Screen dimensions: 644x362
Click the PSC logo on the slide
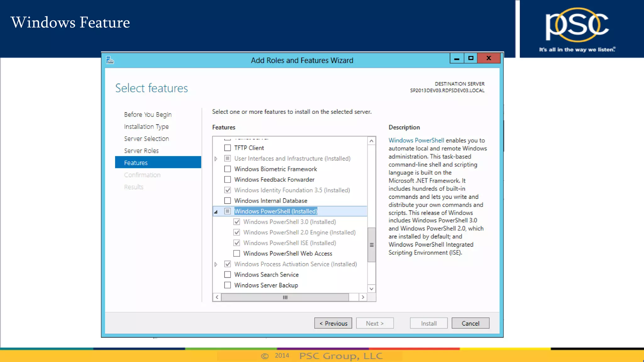[577, 25]
